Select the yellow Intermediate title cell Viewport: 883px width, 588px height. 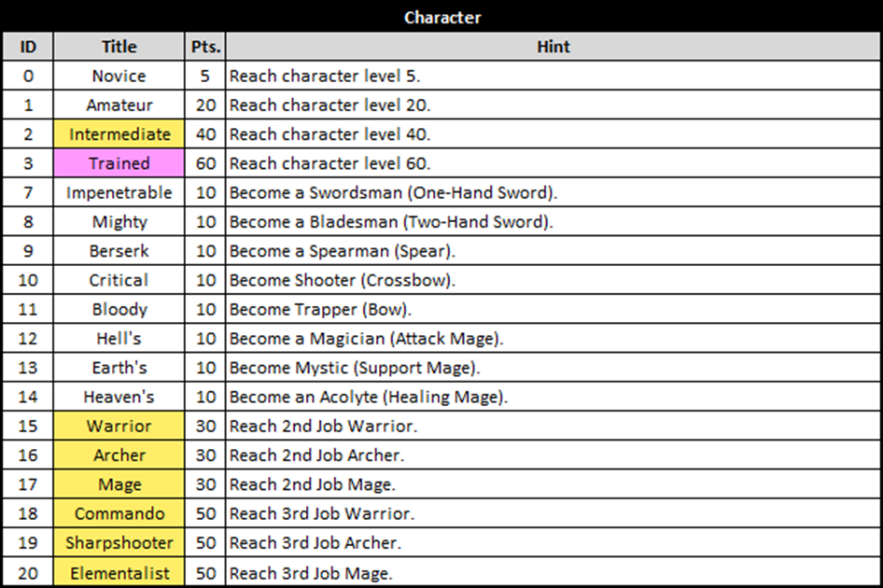[x=119, y=134]
